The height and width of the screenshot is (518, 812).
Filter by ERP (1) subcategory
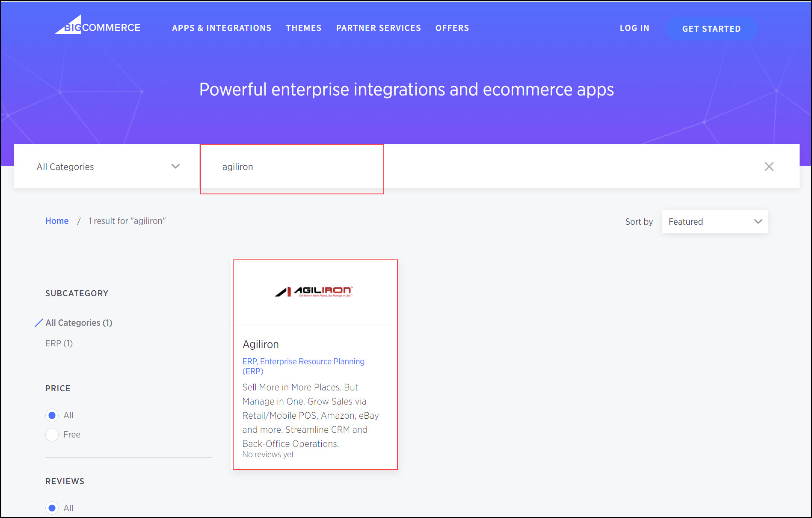59,343
